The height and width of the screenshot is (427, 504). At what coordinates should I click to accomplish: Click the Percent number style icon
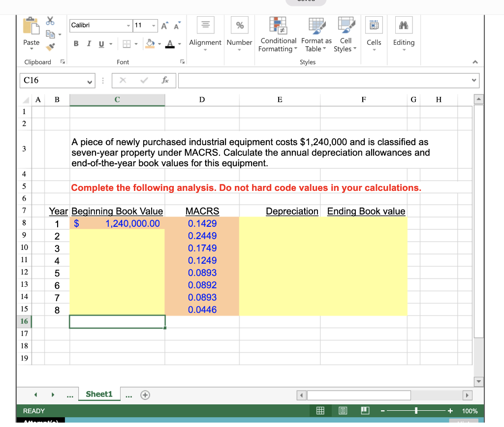(x=239, y=25)
